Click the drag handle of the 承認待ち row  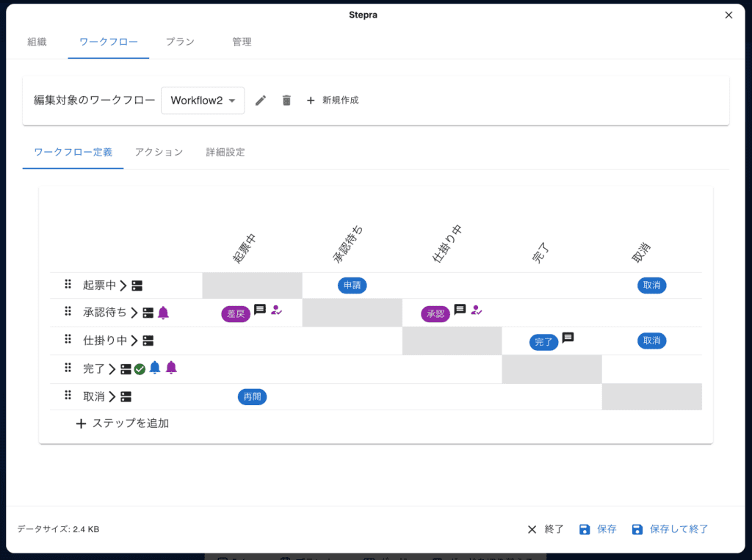(x=68, y=312)
